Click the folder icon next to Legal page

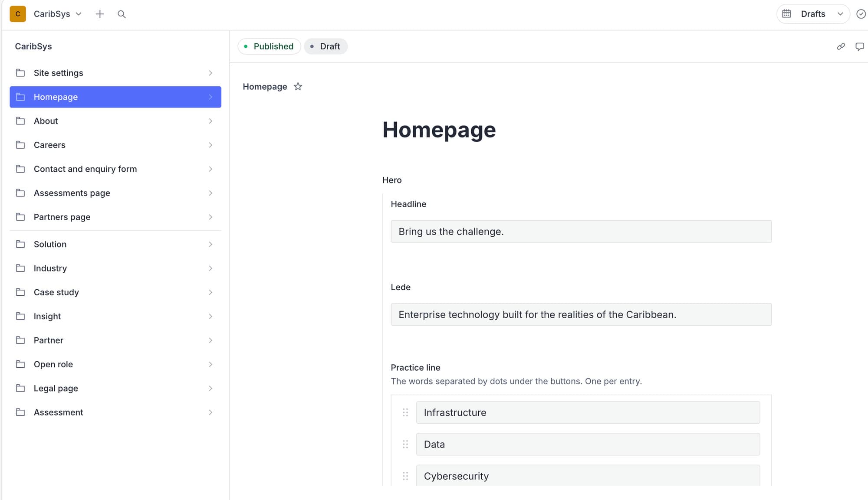tap(20, 388)
